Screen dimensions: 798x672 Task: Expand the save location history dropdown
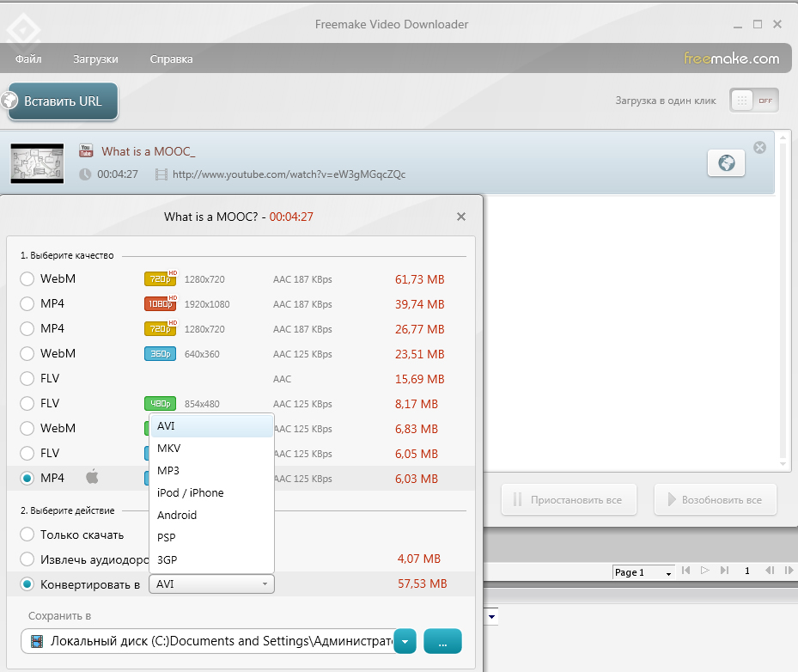point(405,641)
